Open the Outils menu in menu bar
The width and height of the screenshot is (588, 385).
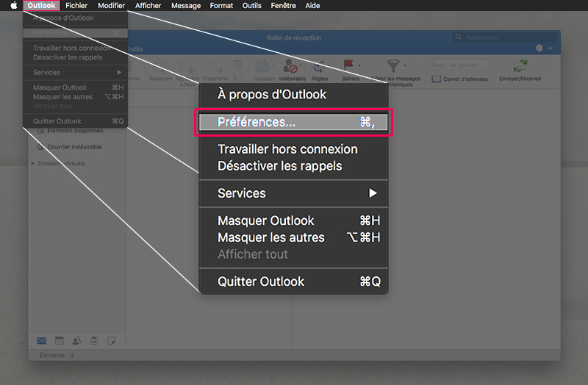[x=251, y=6]
